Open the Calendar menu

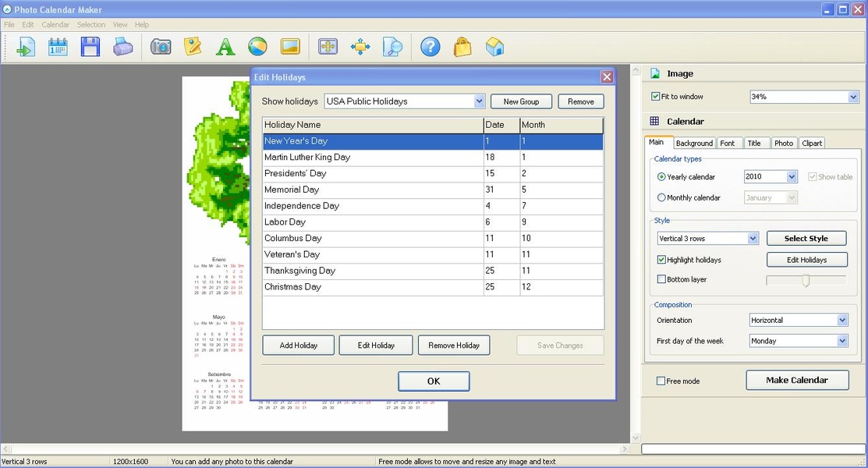pos(55,24)
